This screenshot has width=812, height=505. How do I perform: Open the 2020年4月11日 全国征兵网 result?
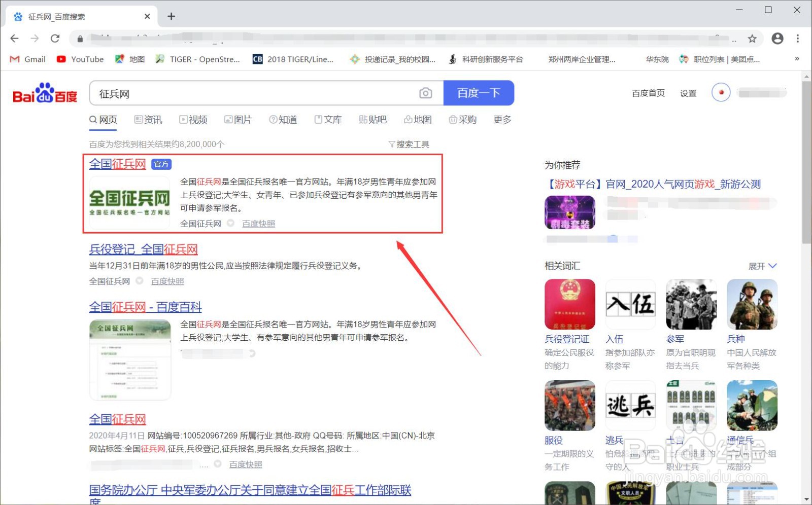tap(117, 419)
